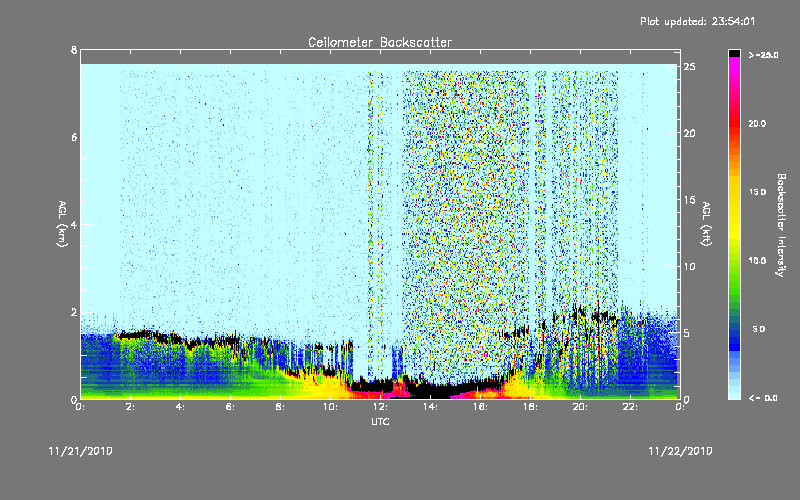Click the 5 tick on kft axis

687,333
